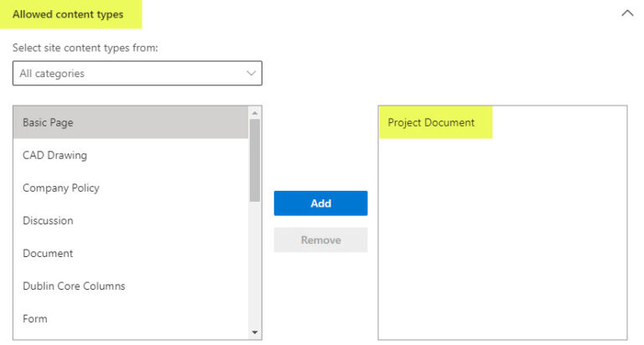Pick the Document content type
The height and width of the screenshot is (345, 644).
tap(131, 254)
